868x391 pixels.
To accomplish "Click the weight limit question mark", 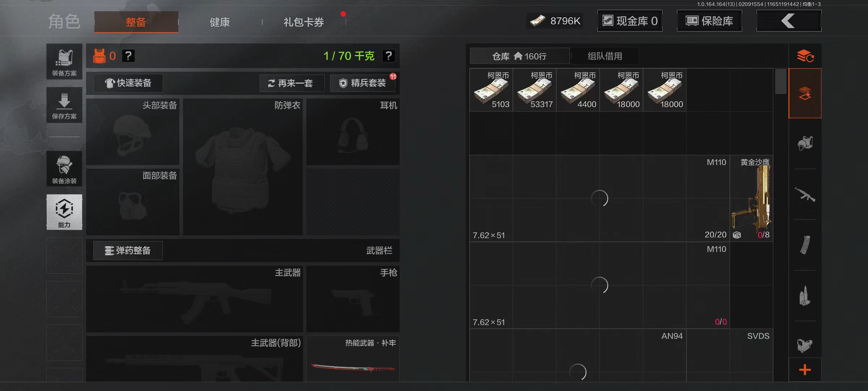I will click(x=389, y=56).
